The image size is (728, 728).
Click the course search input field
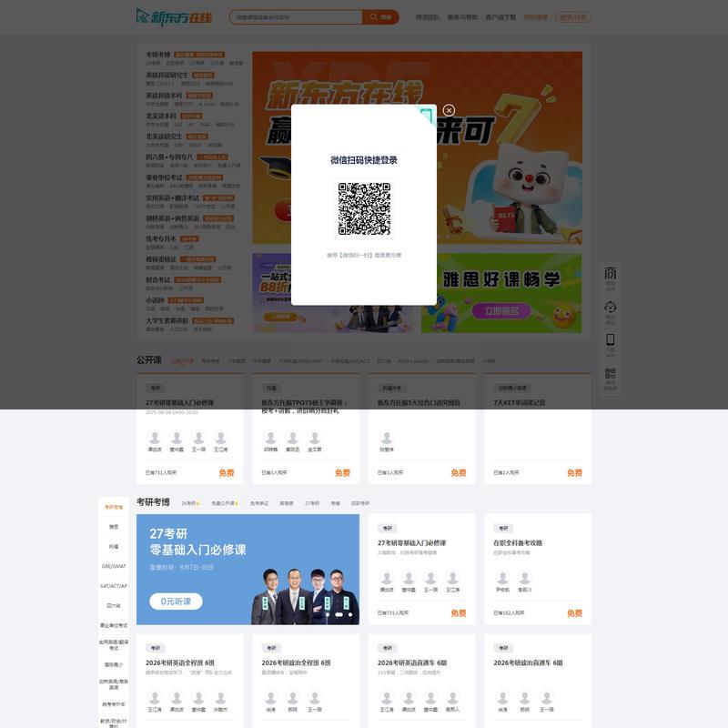point(296,17)
